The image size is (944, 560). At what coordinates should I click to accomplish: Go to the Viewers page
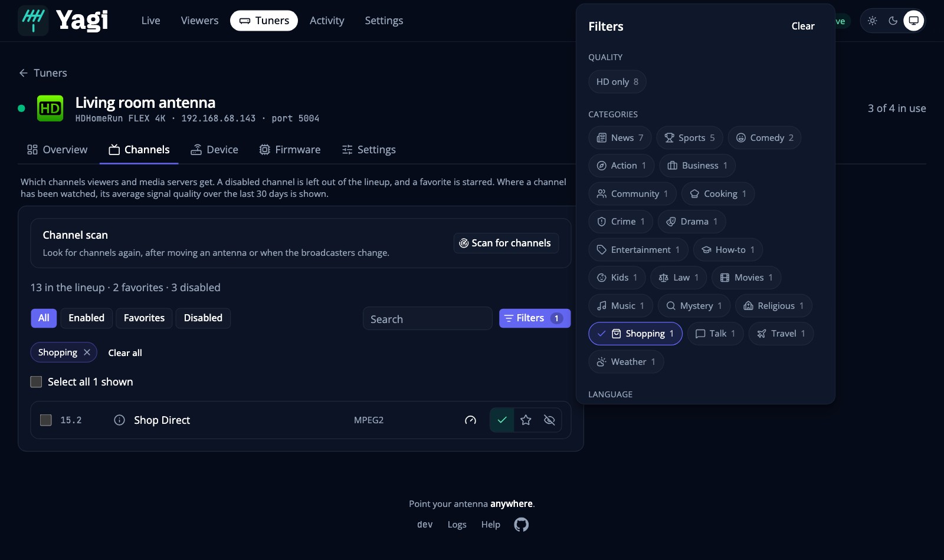click(199, 21)
